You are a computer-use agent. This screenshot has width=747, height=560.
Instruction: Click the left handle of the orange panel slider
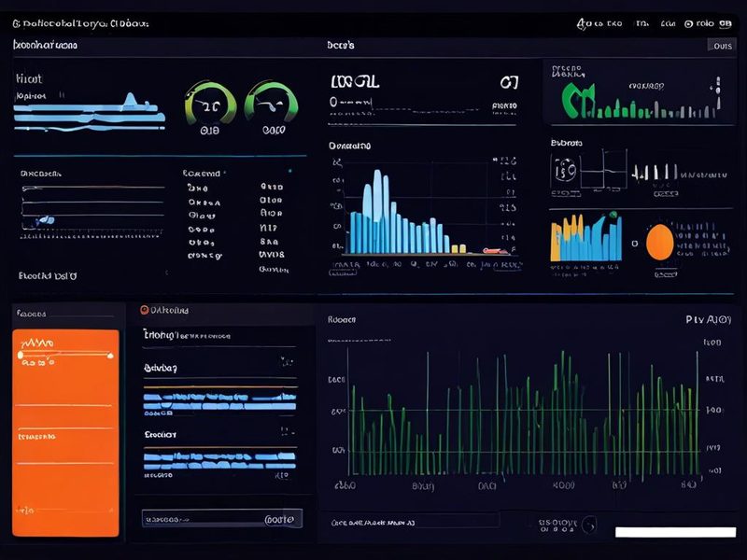coord(21,355)
